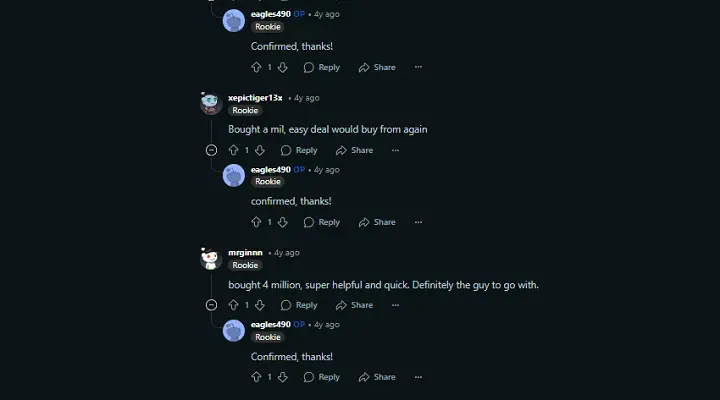Open eagles490 avatar under mrginnn's comment

[234, 331]
